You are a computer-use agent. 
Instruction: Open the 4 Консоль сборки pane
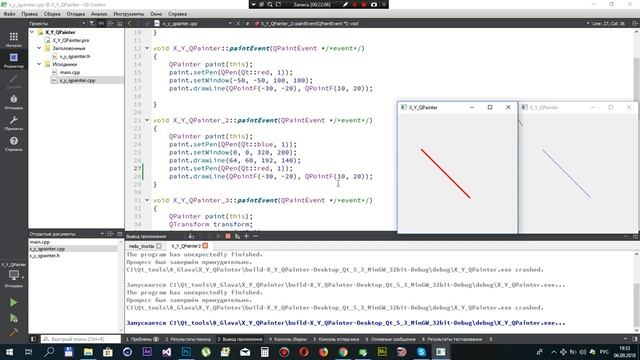click(x=288, y=339)
